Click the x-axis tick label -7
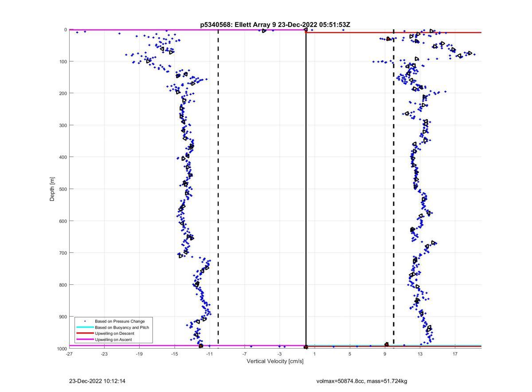Image resolution: width=532 pixels, height=392 pixels. click(244, 354)
